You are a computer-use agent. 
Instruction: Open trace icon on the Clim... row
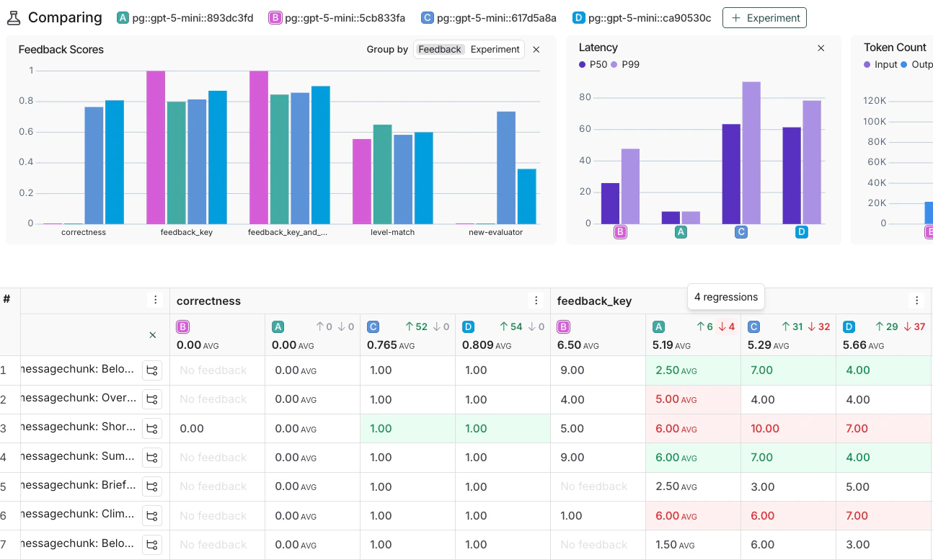coord(152,515)
